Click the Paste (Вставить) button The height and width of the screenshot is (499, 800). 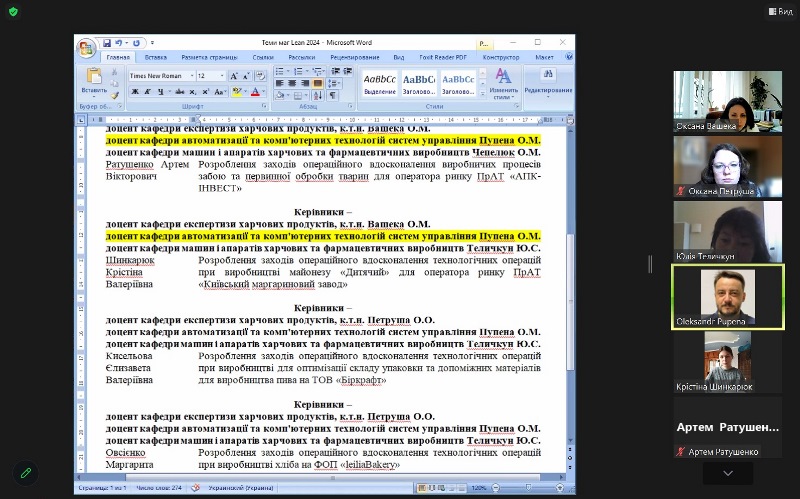(94, 81)
